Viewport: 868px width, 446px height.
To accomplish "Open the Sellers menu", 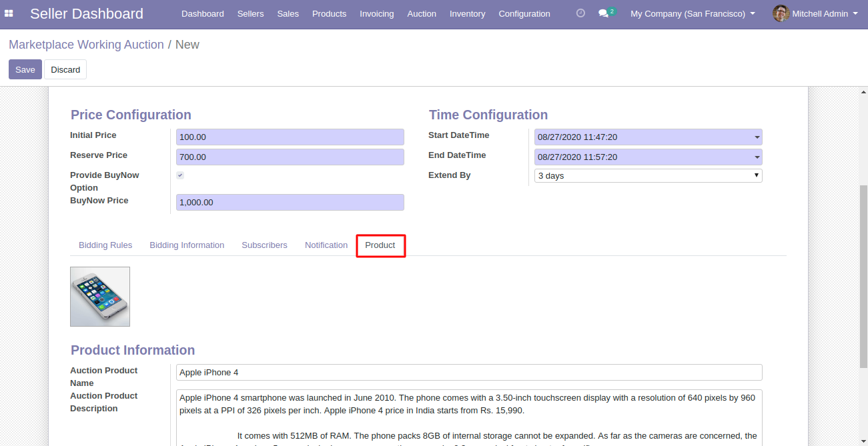I will tap(251, 13).
